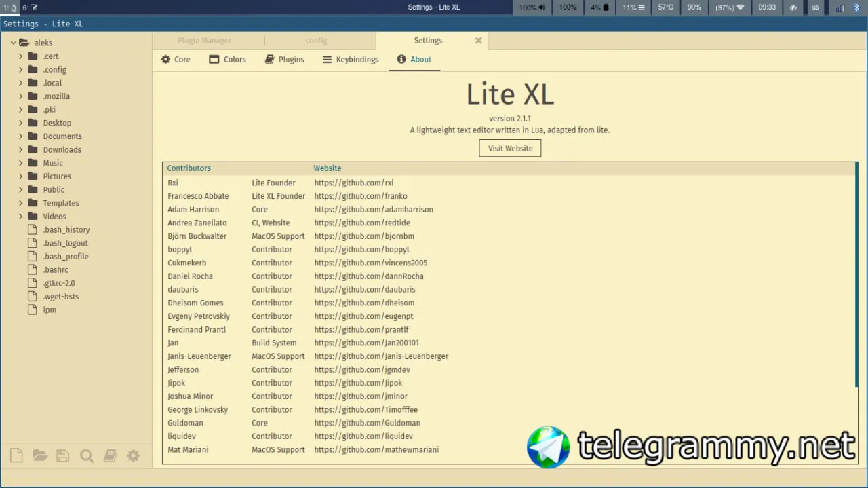Switch to the Plugin Manager tab
The height and width of the screenshot is (488, 868).
(x=204, y=41)
